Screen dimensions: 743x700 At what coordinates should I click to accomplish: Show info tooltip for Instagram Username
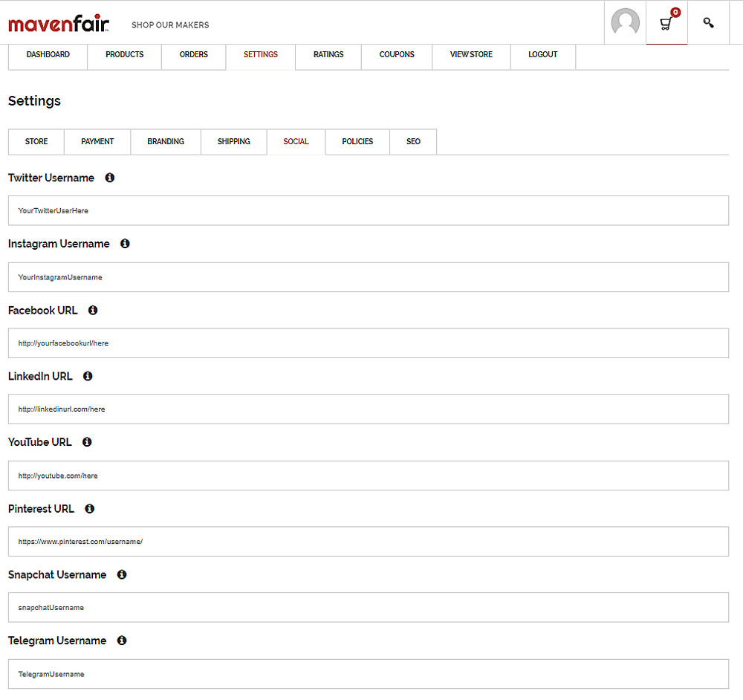coord(125,244)
